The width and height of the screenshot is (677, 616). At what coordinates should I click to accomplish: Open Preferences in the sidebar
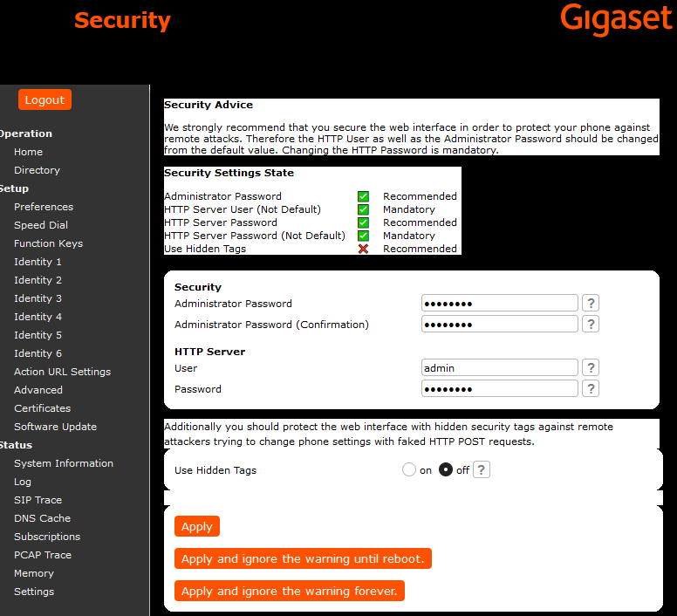44,207
